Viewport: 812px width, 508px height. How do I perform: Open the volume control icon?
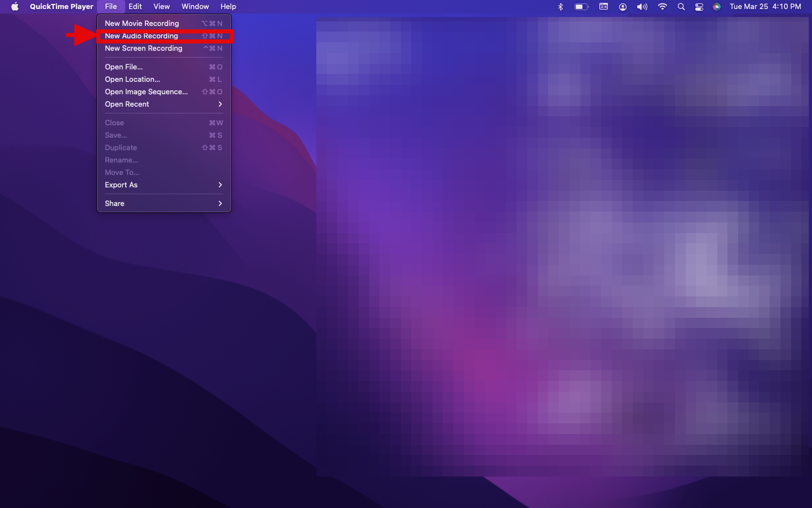click(642, 7)
